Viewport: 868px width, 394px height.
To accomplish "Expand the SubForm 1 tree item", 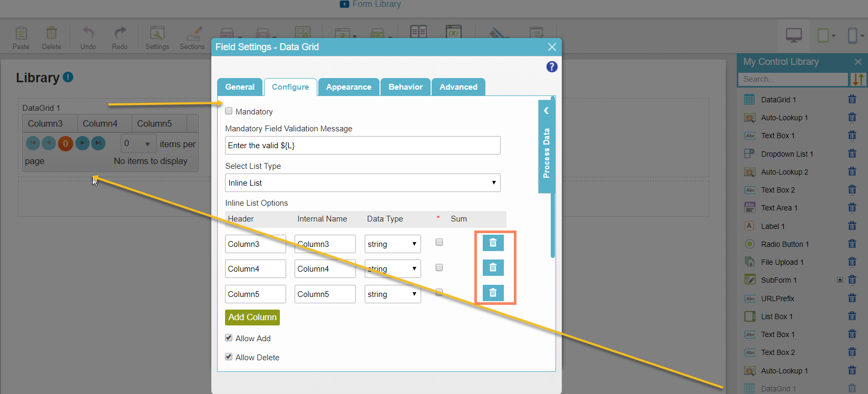I will [840, 280].
